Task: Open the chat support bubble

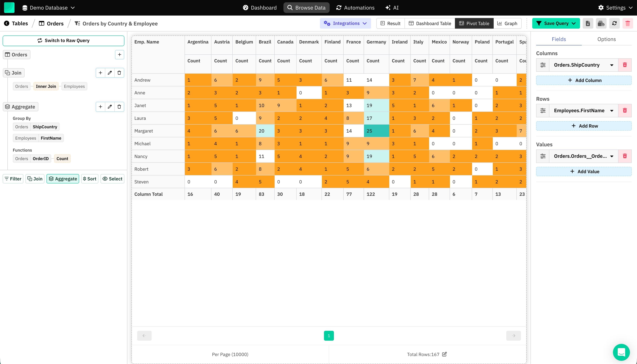Action: [621, 352]
